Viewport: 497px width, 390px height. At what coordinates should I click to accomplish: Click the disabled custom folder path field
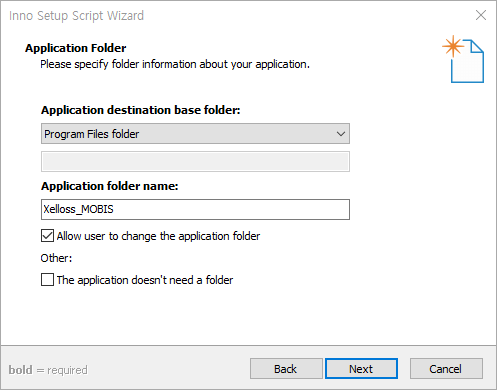(x=195, y=162)
